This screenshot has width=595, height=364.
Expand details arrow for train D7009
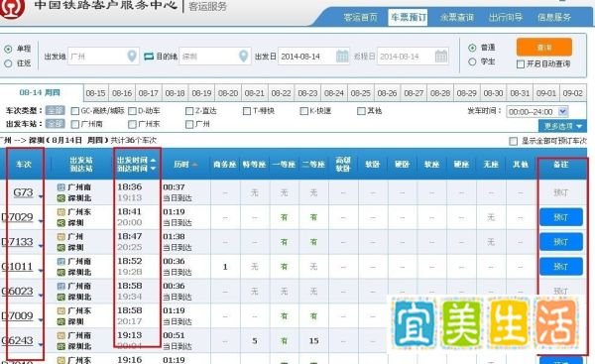(x=41, y=320)
